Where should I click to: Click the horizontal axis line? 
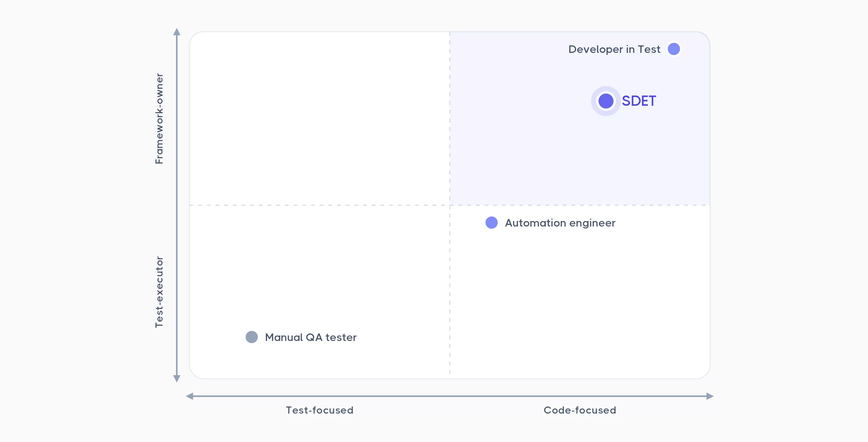tap(450, 396)
